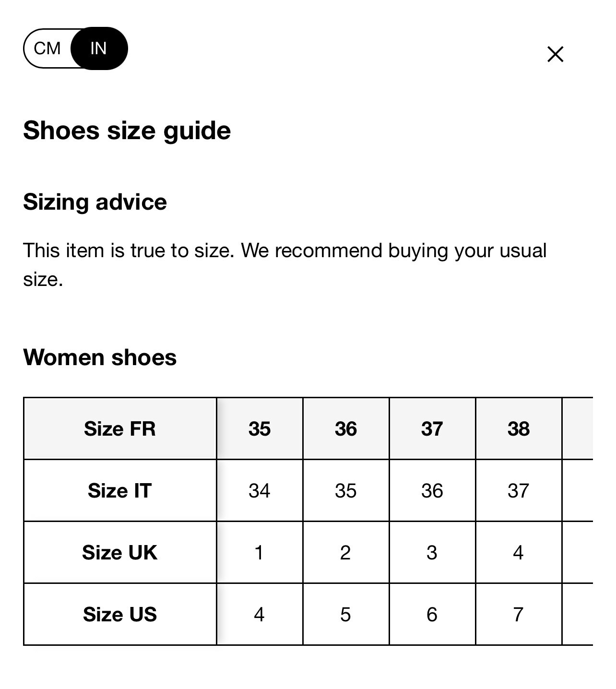Select FR size 38 column header
Image resolution: width=616 pixels, height=689 pixels.
click(519, 428)
